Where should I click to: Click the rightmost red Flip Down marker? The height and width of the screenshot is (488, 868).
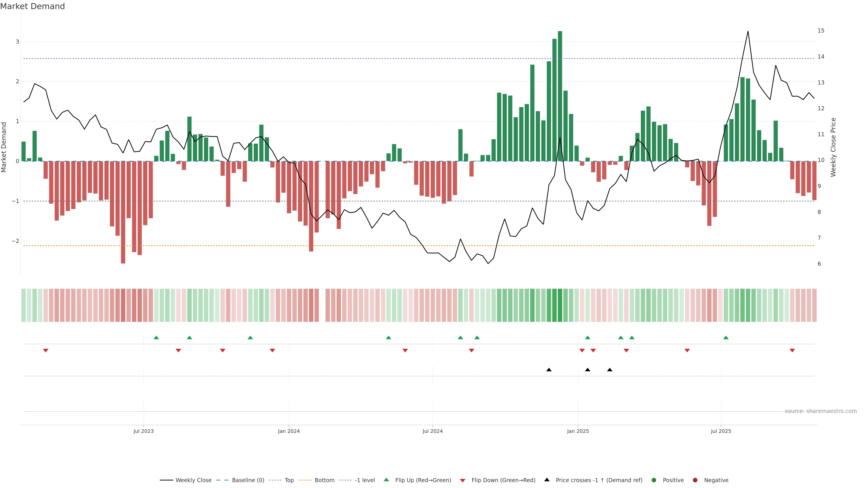pos(792,351)
